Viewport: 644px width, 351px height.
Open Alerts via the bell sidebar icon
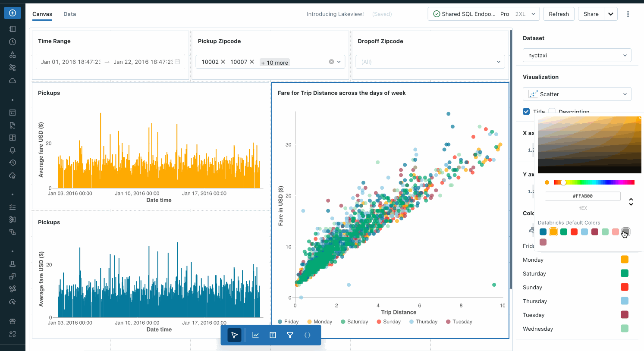point(12,150)
